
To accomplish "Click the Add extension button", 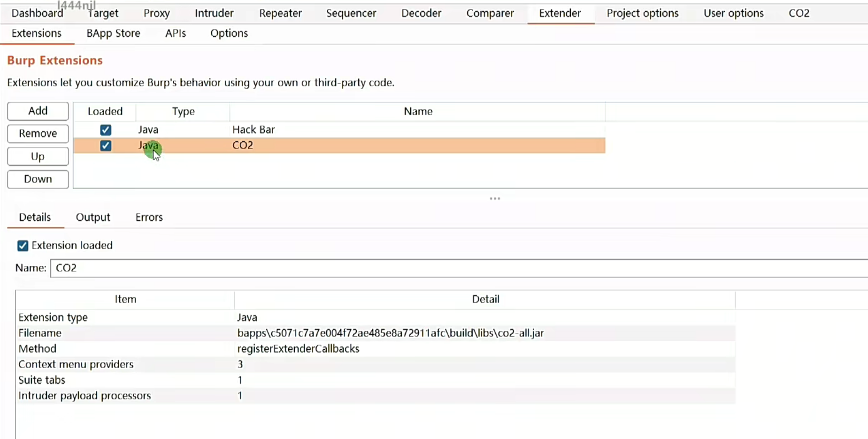I will click(x=38, y=111).
